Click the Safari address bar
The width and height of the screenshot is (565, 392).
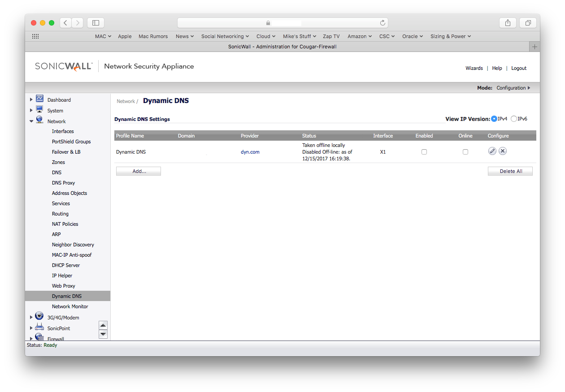[282, 23]
